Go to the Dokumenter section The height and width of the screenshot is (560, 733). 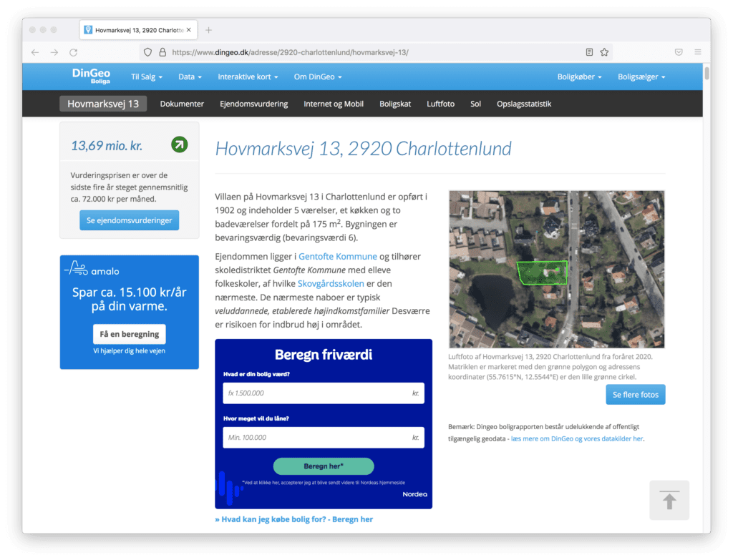pyautogui.click(x=182, y=104)
